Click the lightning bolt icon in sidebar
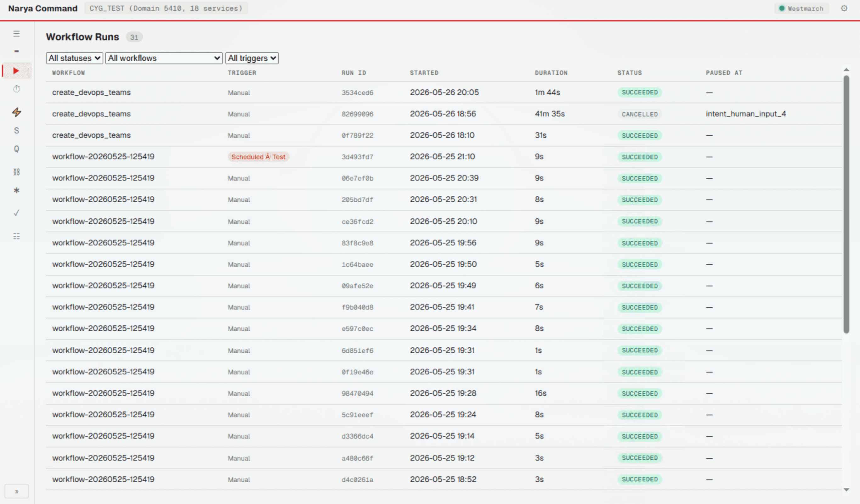The width and height of the screenshot is (860, 504). (16, 112)
